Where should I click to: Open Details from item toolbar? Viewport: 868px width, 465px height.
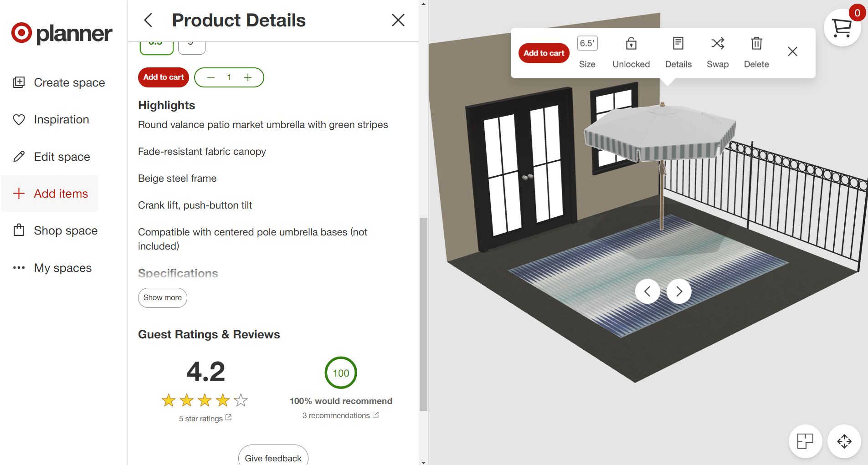point(678,52)
